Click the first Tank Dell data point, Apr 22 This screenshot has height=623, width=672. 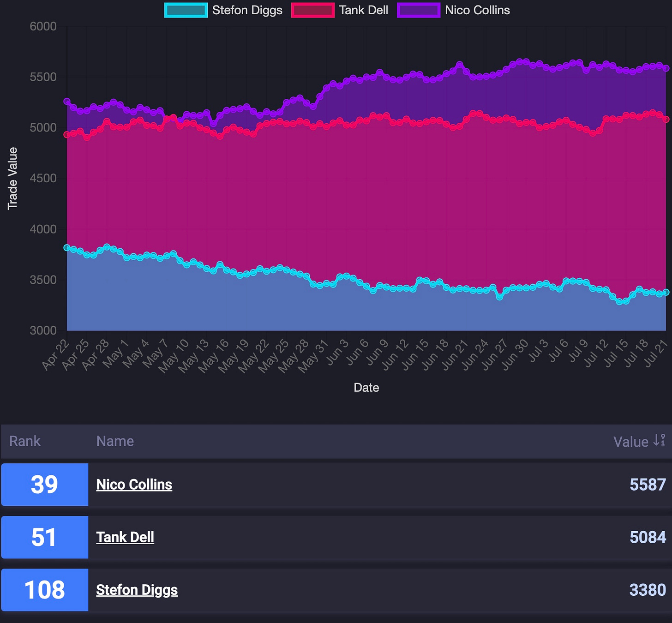pyautogui.click(x=67, y=135)
